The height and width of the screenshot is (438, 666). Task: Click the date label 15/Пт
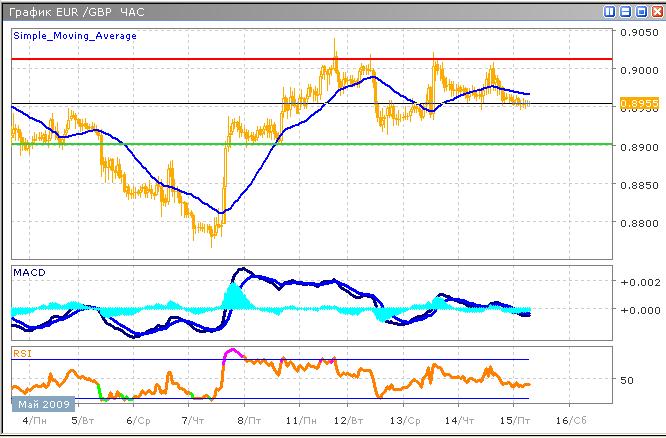coord(515,421)
